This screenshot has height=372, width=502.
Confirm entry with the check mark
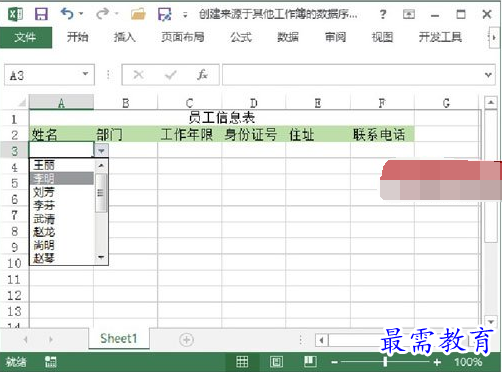click(x=171, y=75)
